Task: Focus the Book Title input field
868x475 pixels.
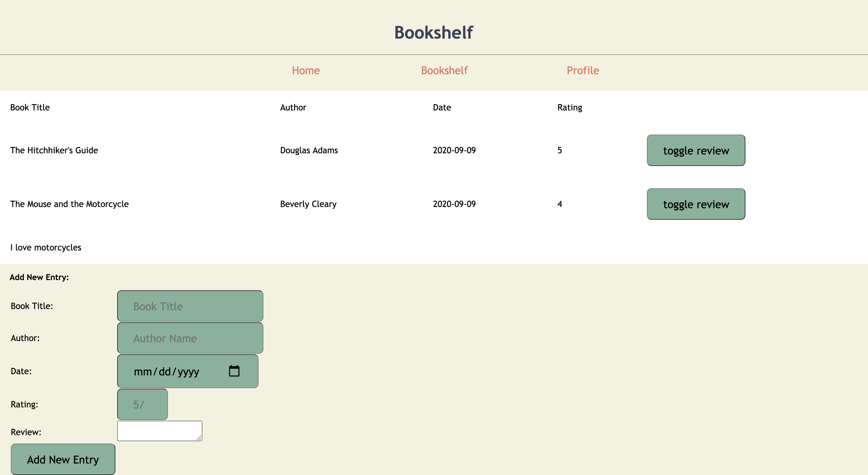Action: (190, 306)
